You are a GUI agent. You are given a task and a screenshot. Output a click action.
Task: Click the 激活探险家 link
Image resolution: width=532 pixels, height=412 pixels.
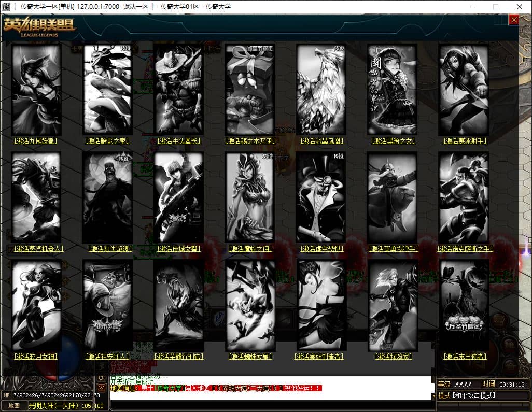(x=393, y=357)
